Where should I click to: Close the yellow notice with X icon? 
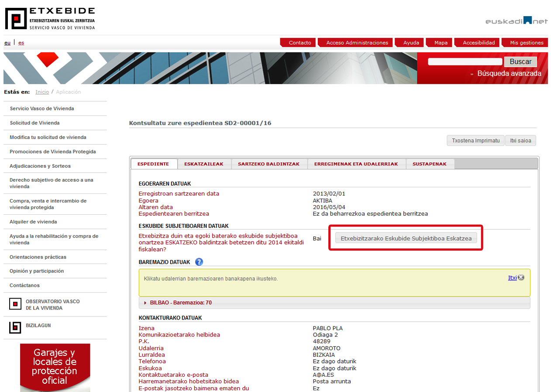point(521,278)
